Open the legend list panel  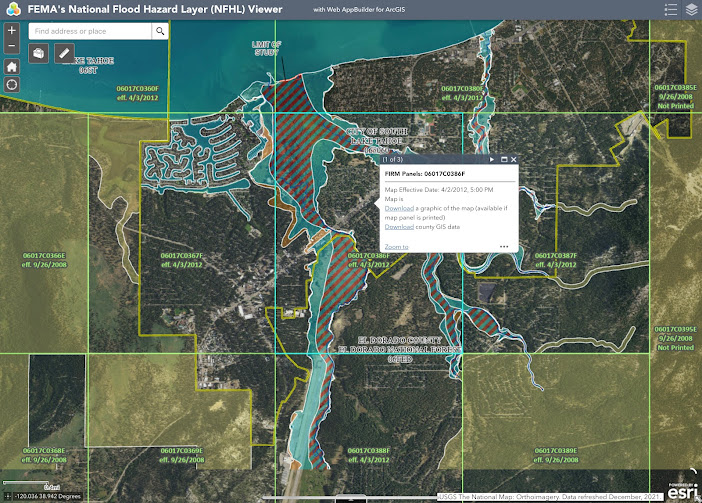pyautogui.click(x=670, y=9)
